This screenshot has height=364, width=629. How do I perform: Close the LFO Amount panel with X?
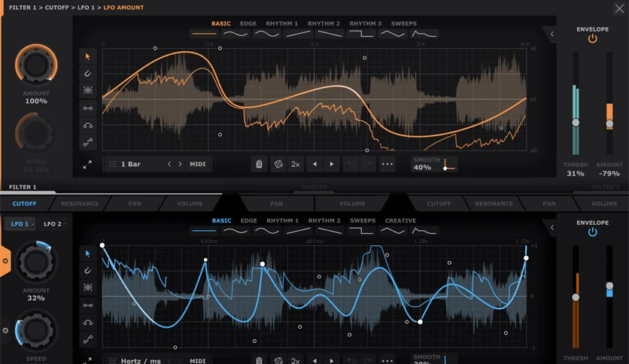619,8
